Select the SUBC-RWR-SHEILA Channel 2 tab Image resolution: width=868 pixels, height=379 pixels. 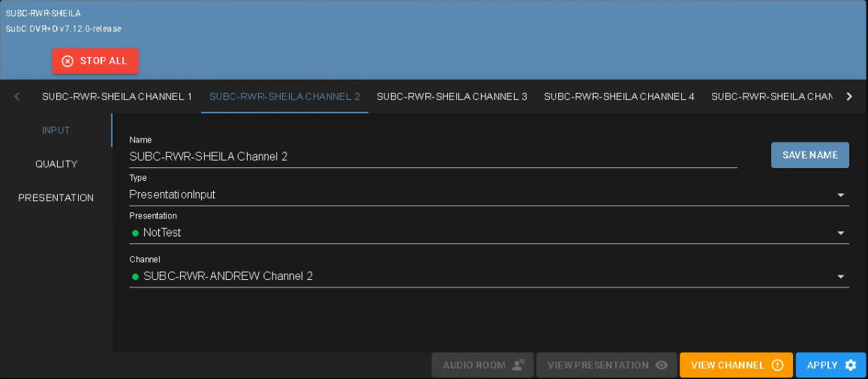click(284, 97)
